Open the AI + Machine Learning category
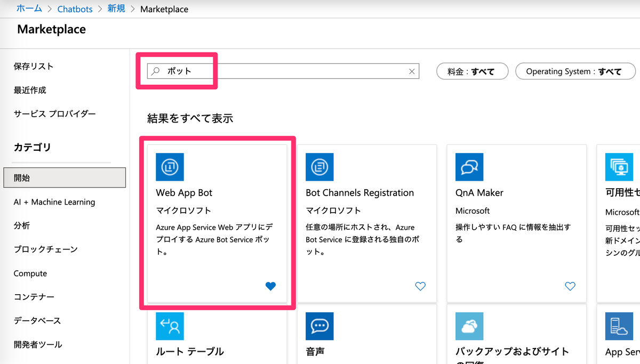Screen dimensions: 640x364 click(x=55, y=202)
